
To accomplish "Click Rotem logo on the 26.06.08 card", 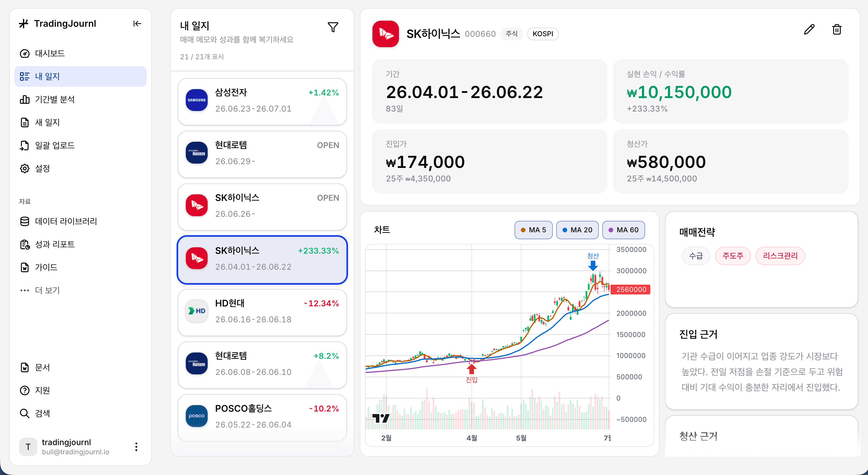I will coord(196,363).
